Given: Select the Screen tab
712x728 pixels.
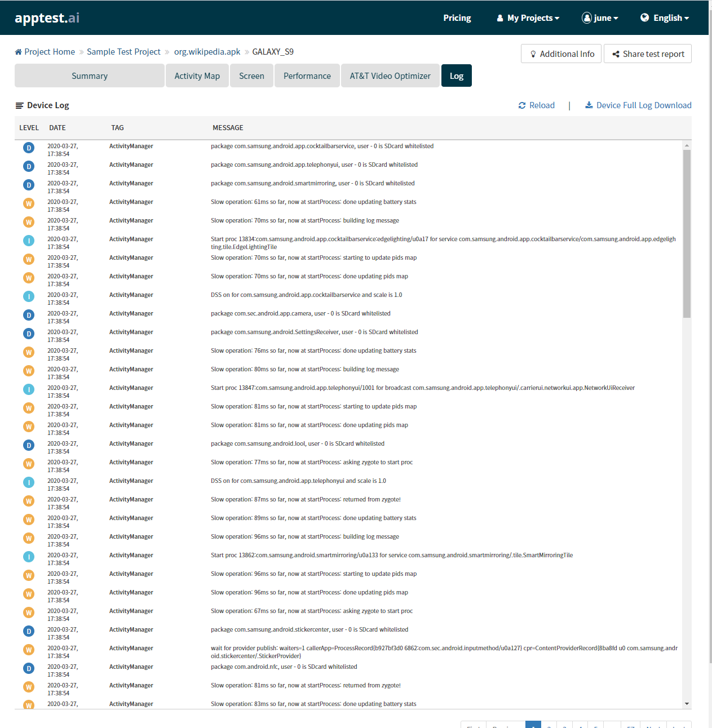Looking at the screenshot, I should point(251,76).
